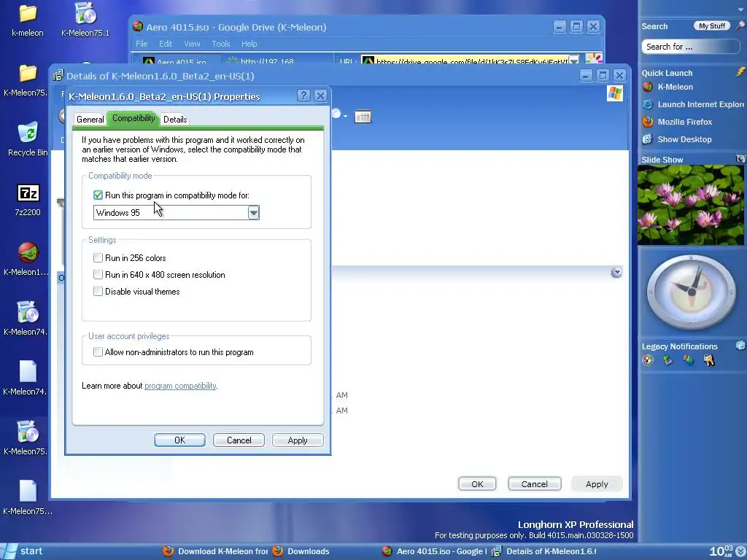This screenshot has width=747, height=560.
Task: Click the first Legacy Notifications tray icon
Action: [648, 360]
